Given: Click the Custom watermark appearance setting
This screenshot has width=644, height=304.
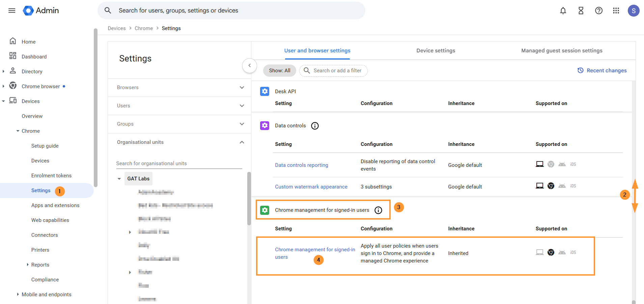Looking at the screenshot, I should [311, 186].
